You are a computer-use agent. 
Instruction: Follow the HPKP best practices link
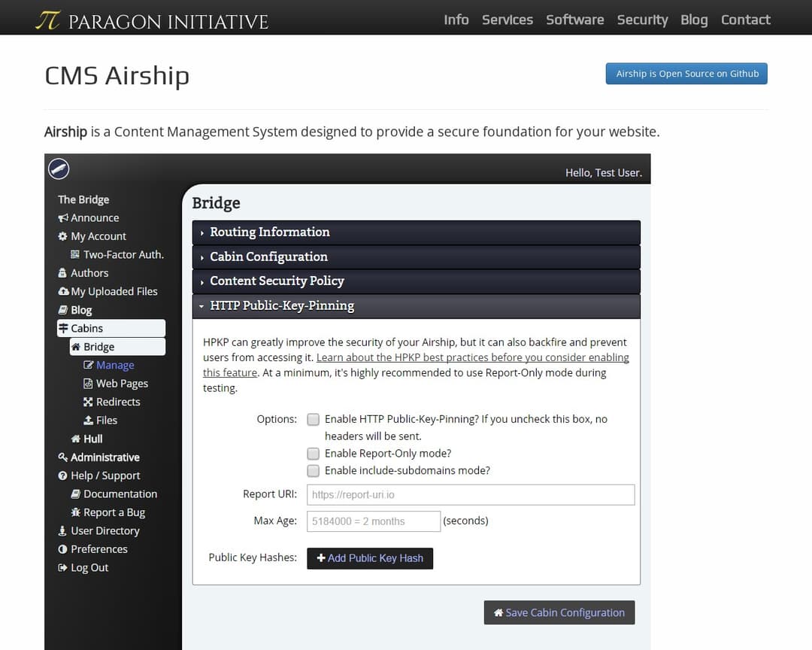point(472,358)
